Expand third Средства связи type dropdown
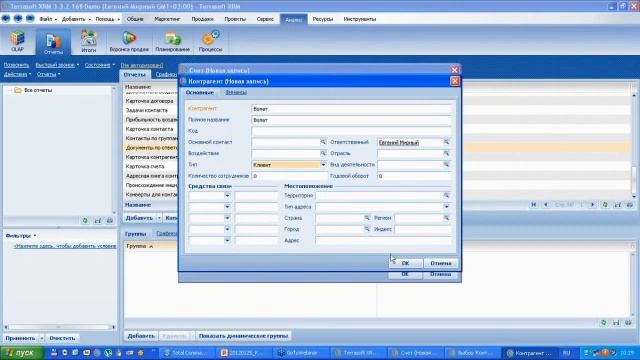The height and width of the screenshot is (360, 640). tap(227, 218)
